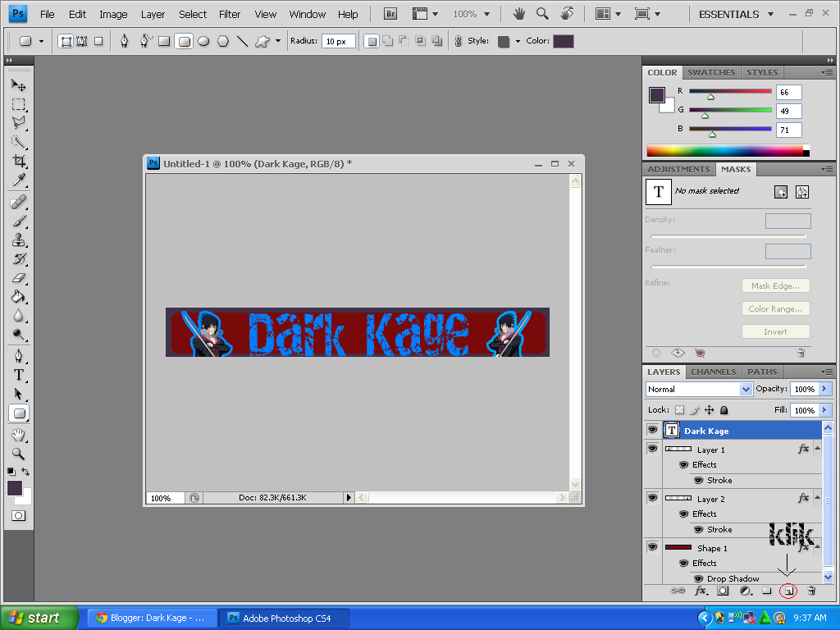The height and width of the screenshot is (630, 840).
Task: Open the Layer menu
Action: (153, 15)
